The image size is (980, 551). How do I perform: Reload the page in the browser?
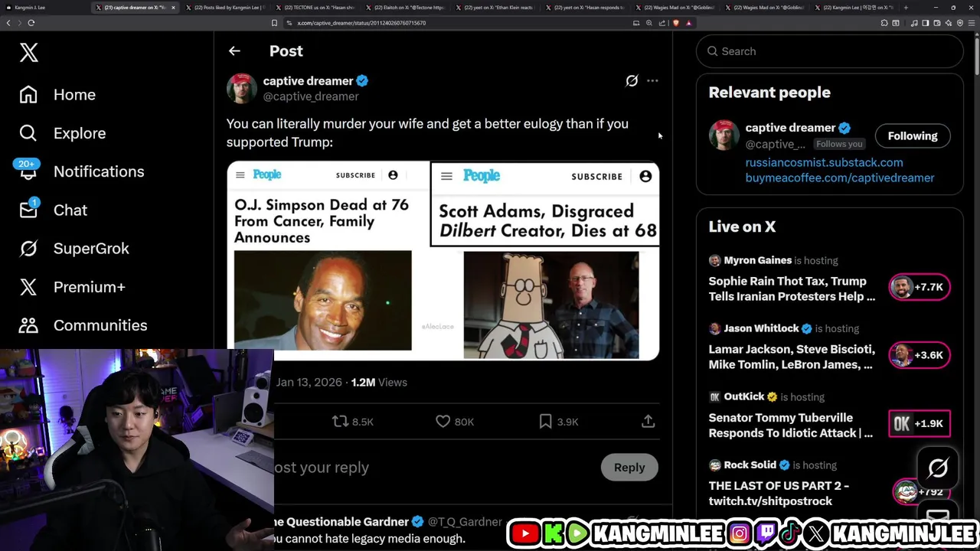point(31,23)
